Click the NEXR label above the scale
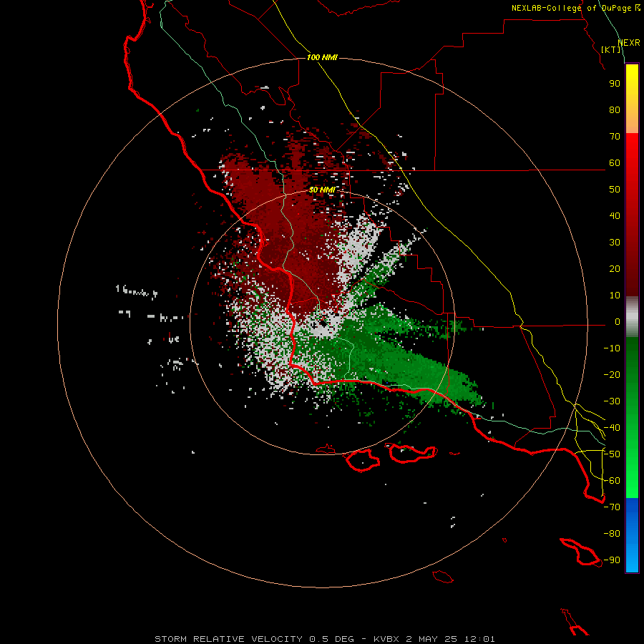The image size is (644, 644). 629,43
